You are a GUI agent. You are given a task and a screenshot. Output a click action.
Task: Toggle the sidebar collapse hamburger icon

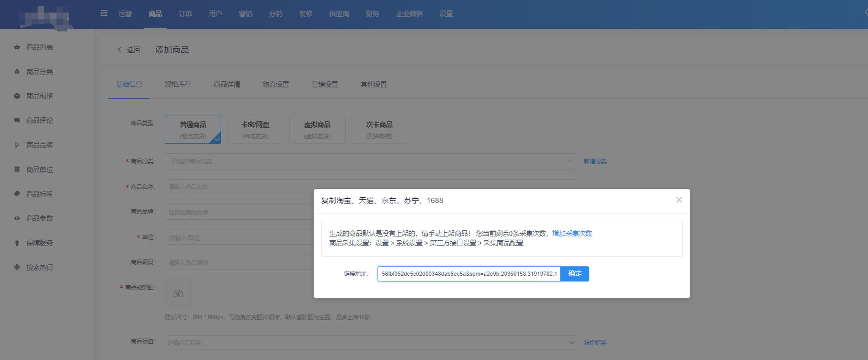tap(104, 13)
